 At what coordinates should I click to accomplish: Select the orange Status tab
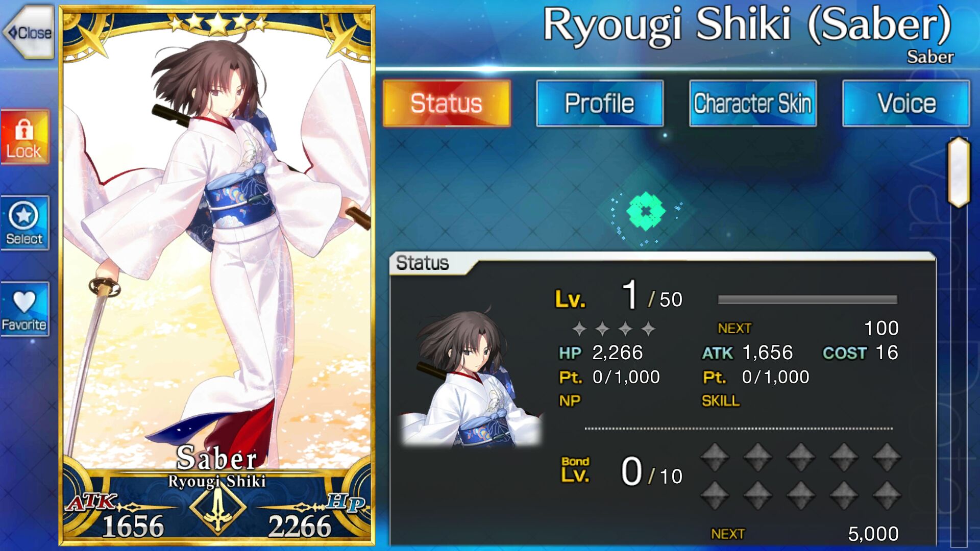pyautogui.click(x=447, y=104)
